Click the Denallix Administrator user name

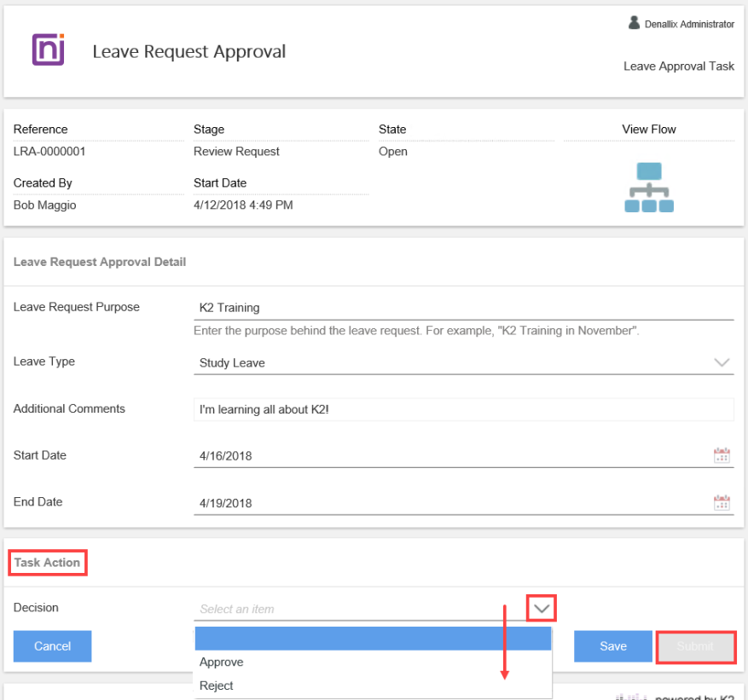tap(689, 24)
